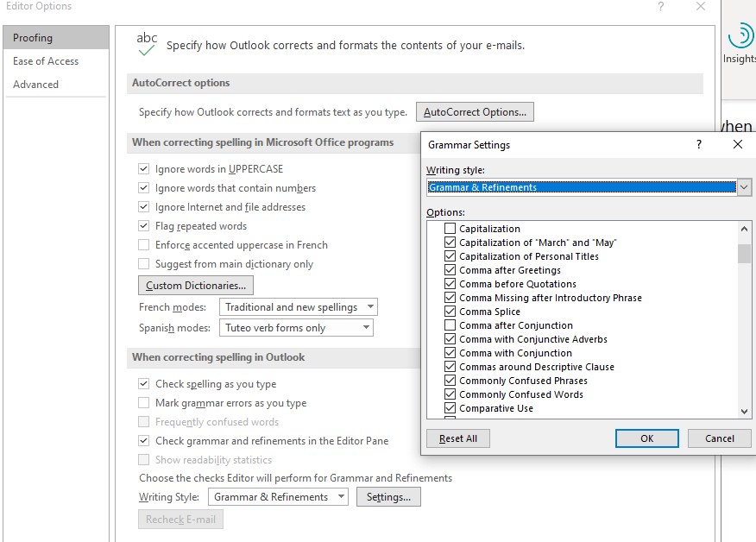Screen dimensions: 756x542
Task: Uncheck Capitalization of "March" and "May"
Action: [x=450, y=242]
